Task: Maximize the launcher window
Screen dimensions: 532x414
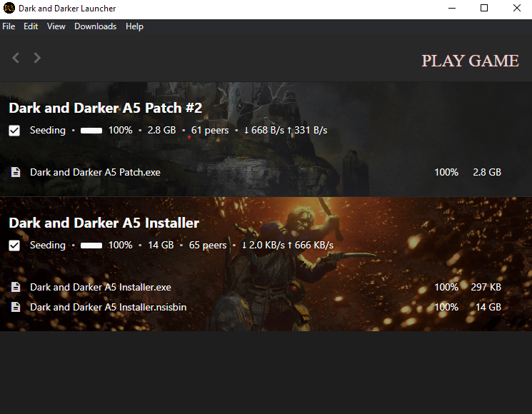Action: 484,8
